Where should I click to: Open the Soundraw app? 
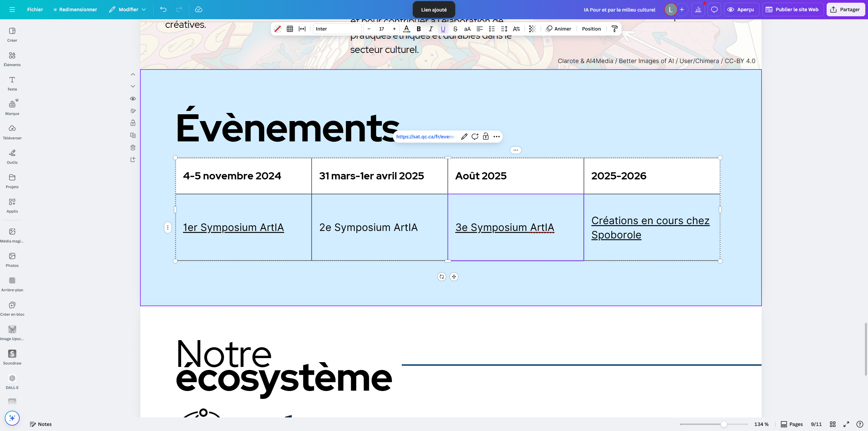coord(12,357)
